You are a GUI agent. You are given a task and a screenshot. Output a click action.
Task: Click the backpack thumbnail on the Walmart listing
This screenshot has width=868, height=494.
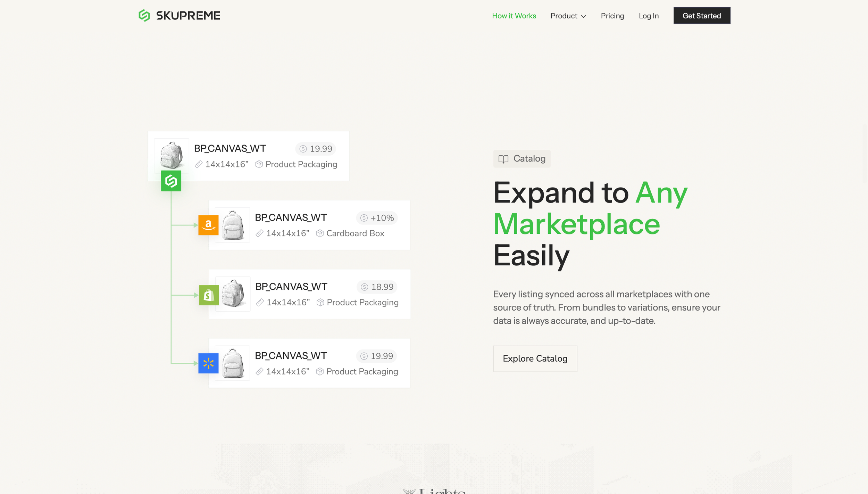(x=233, y=363)
